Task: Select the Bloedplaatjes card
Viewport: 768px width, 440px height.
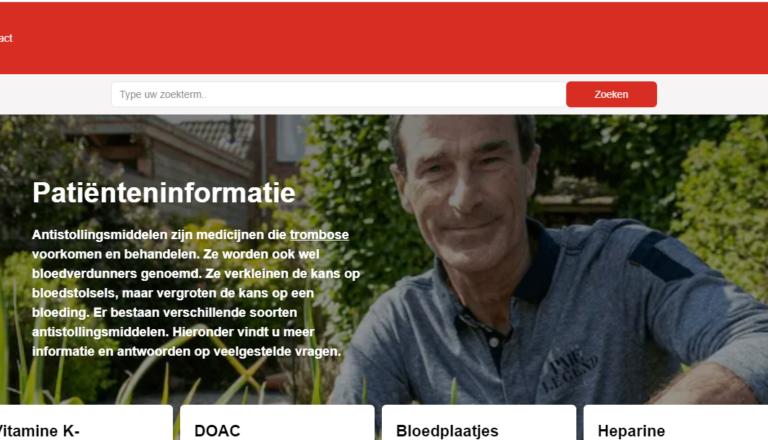Action: click(x=479, y=423)
